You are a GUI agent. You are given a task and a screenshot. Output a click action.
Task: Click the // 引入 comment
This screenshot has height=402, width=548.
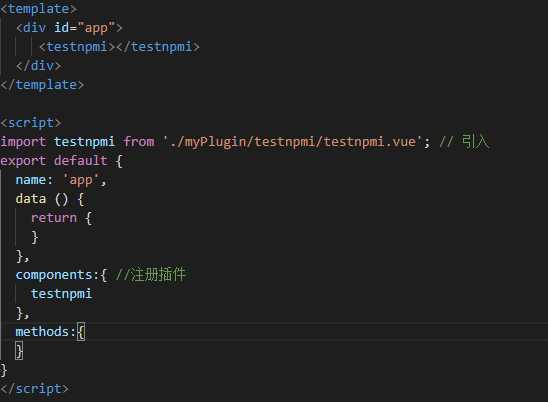[464, 142]
